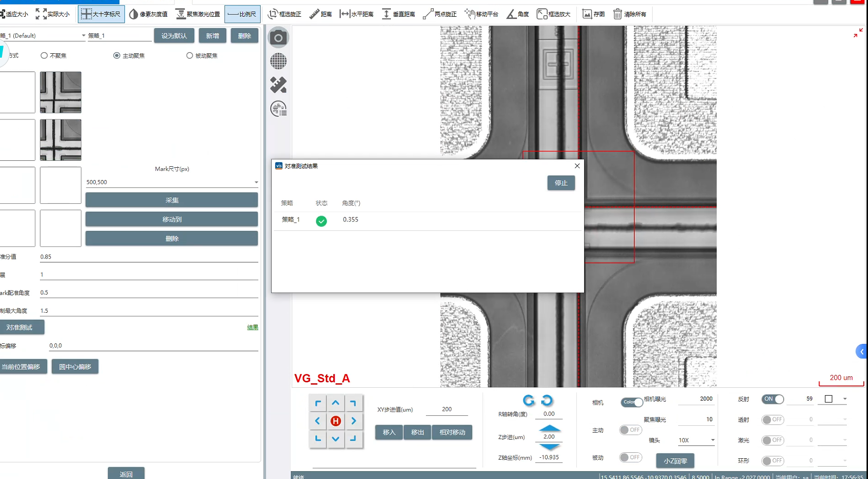This screenshot has height=479, width=868.
Task: Click the second cross mark thumbnail
Action: tap(61, 140)
